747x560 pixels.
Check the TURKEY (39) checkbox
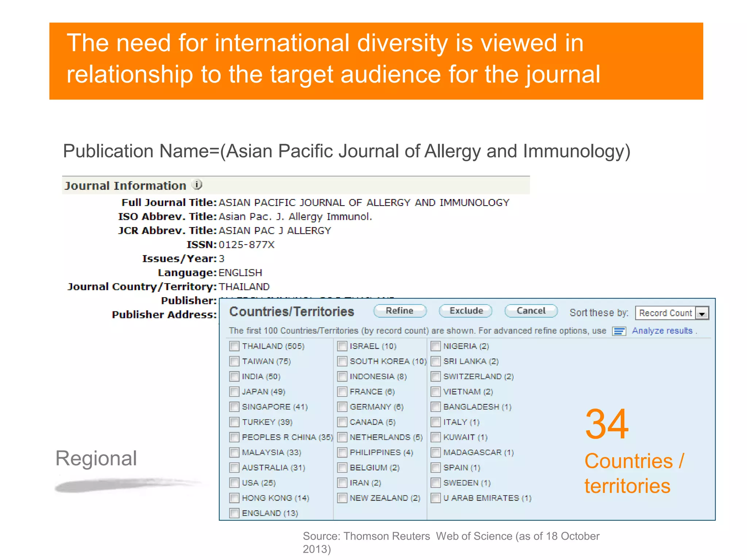click(234, 422)
